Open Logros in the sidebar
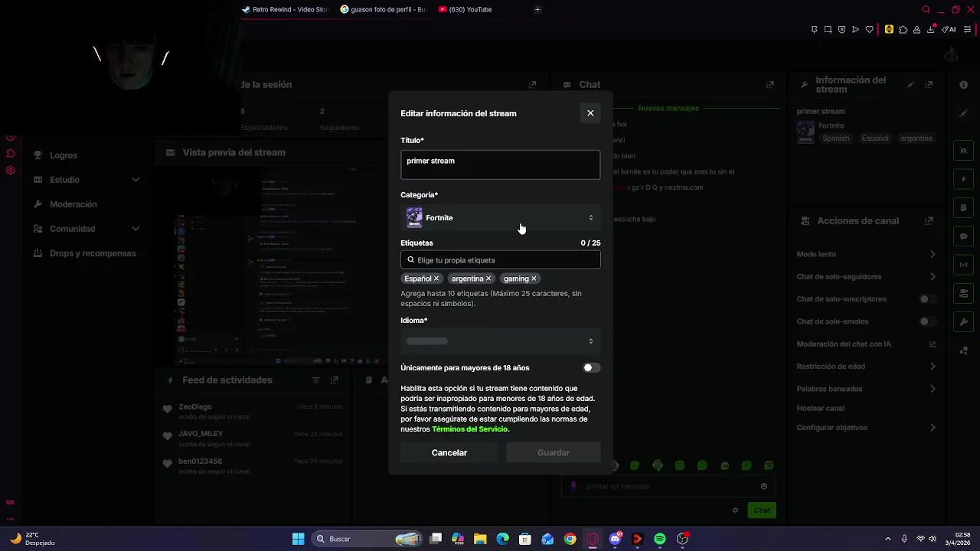This screenshot has height=551, width=980. [x=64, y=155]
